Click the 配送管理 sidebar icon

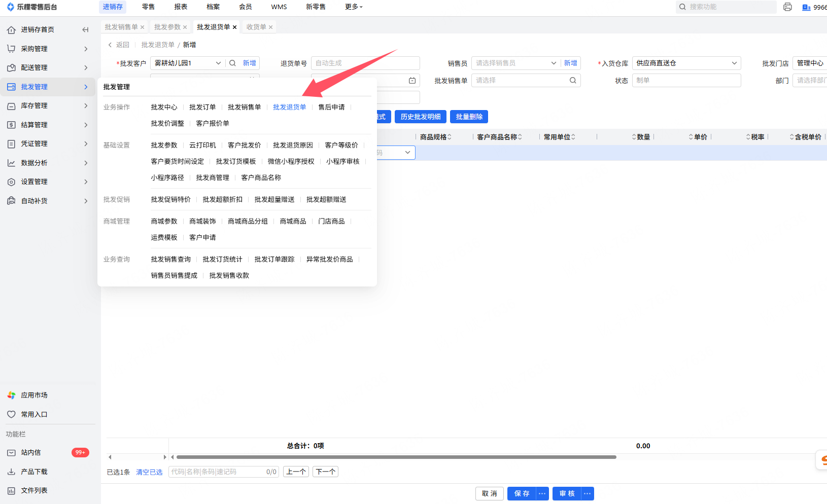(x=11, y=68)
